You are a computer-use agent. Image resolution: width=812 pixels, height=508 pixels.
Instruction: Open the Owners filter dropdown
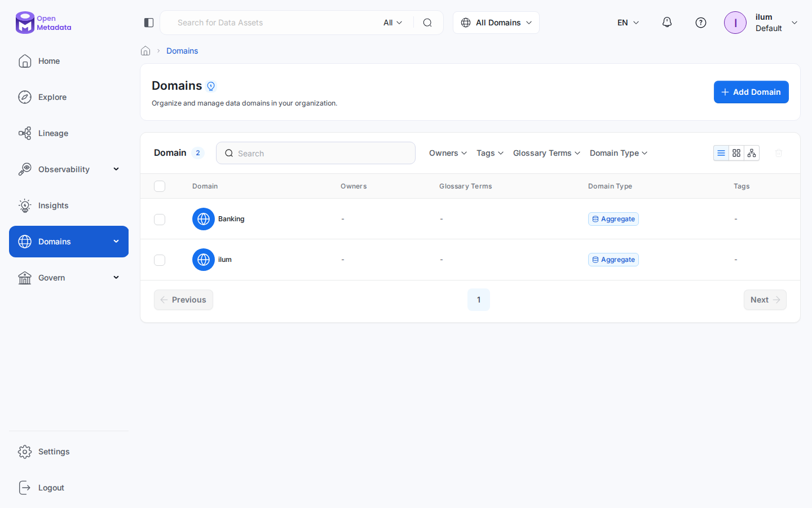coord(448,153)
